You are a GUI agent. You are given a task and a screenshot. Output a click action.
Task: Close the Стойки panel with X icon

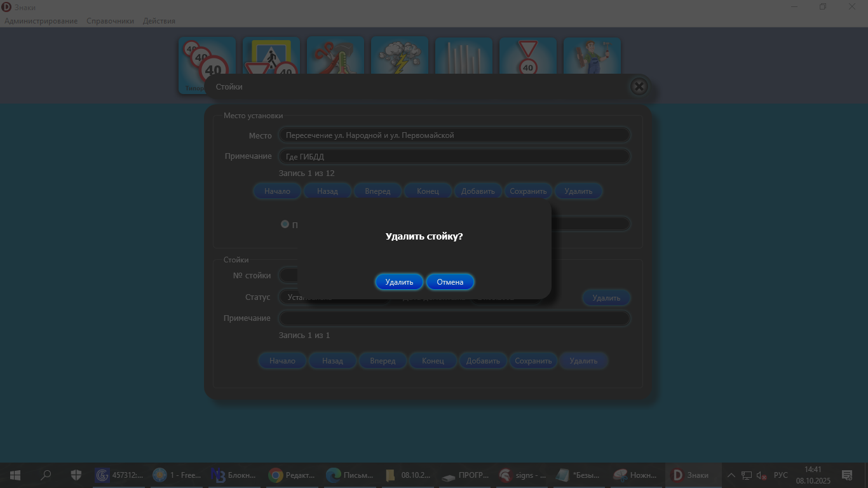click(639, 86)
